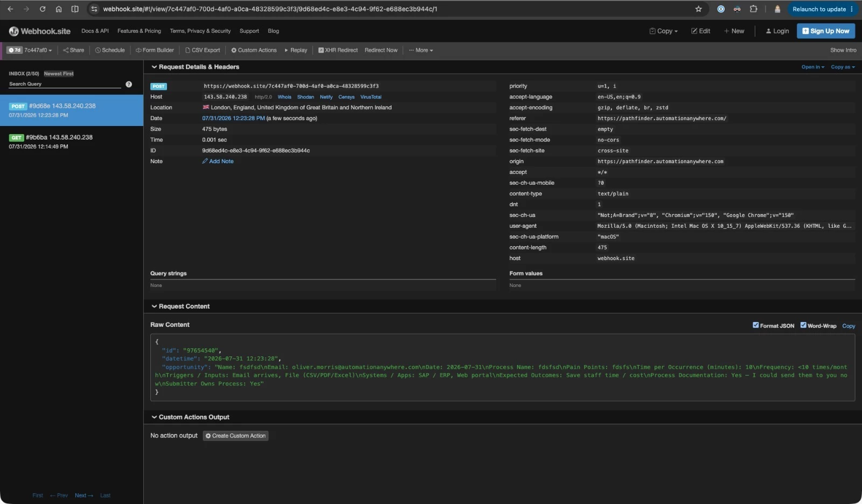This screenshot has height=504, width=862.
Task: Toggle browser side panel icon
Action: point(75,9)
